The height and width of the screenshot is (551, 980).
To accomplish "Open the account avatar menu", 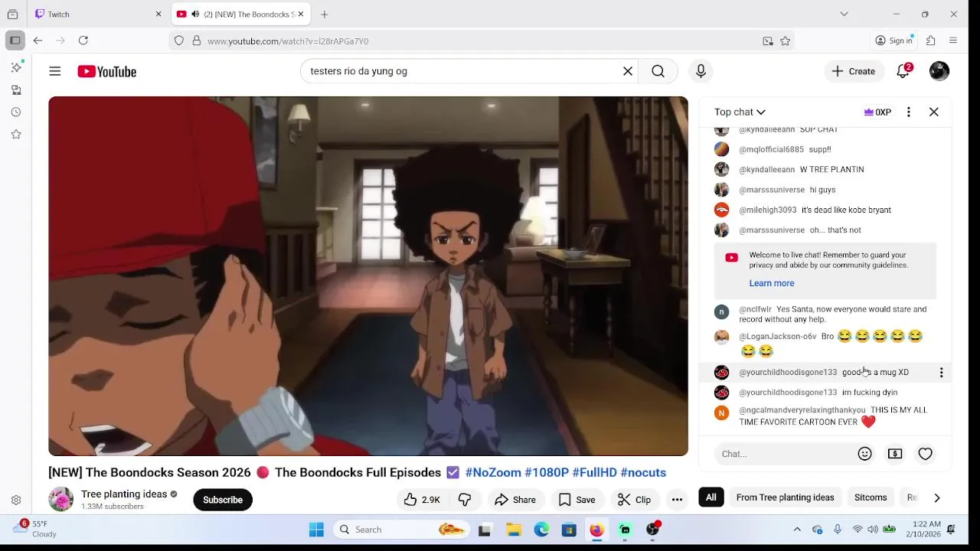I will 939,71.
